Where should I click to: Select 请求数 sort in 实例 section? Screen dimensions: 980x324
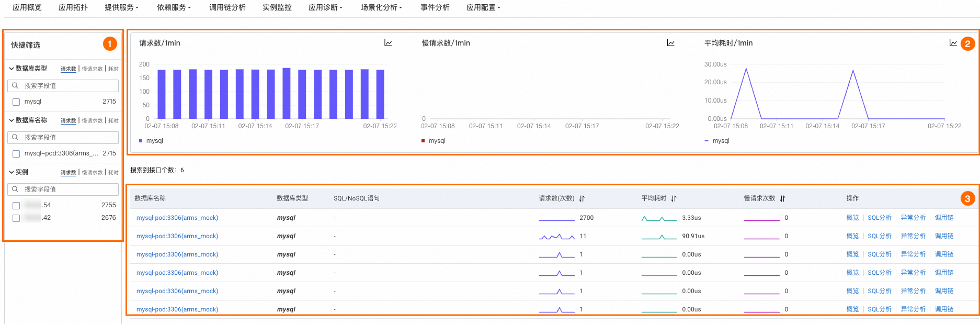click(x=69, y=173)
